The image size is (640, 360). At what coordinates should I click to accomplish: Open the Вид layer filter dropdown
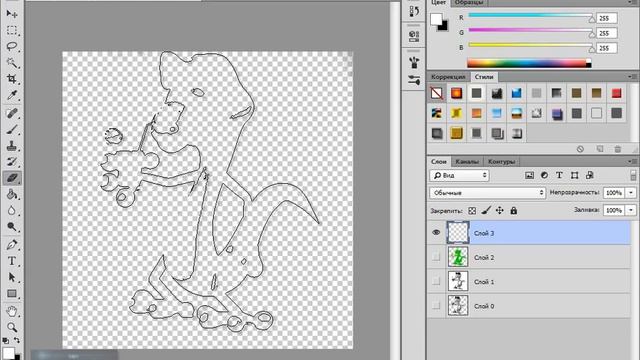coord(459,176)
